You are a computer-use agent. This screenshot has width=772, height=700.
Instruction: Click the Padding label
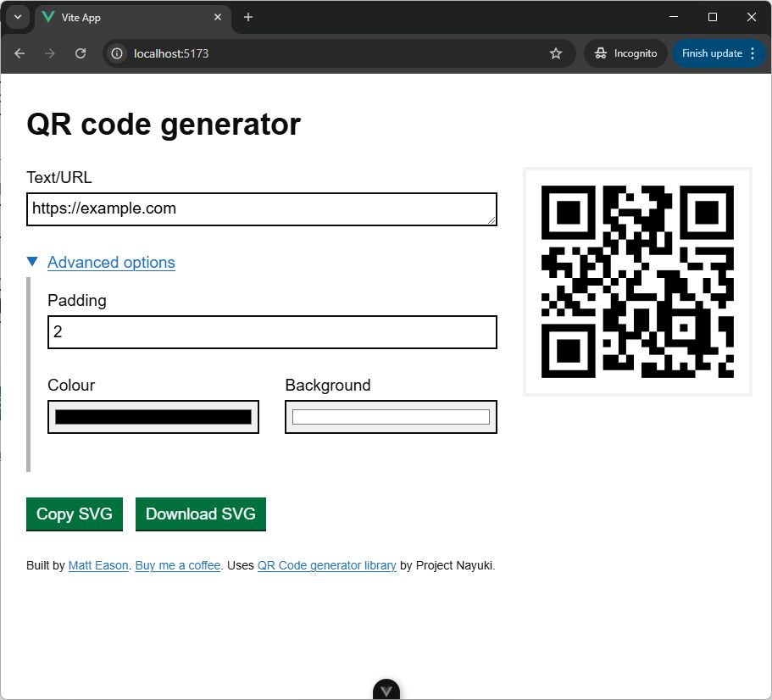tap(77, 300)
